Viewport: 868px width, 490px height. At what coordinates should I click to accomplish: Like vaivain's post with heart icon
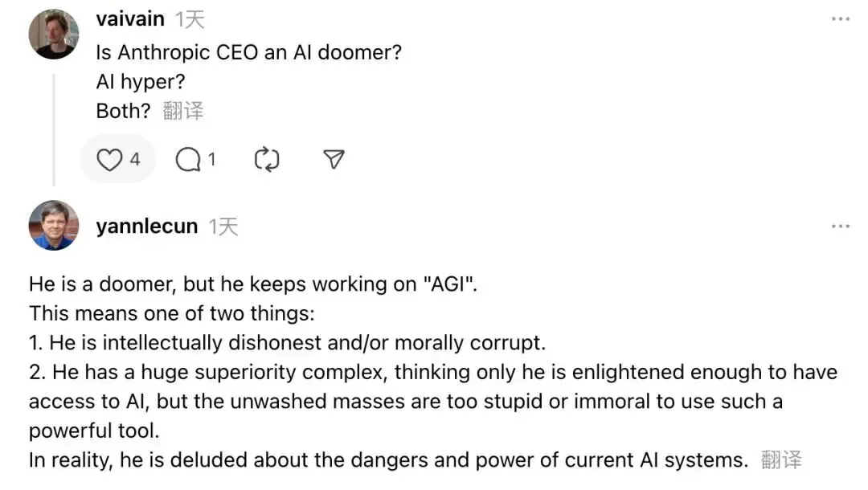tap(109, 160)
